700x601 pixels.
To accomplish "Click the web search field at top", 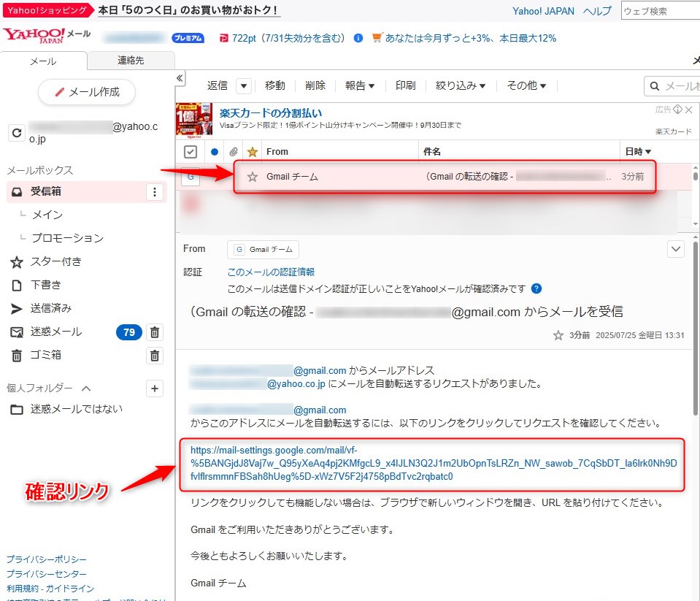I will 661,11.
